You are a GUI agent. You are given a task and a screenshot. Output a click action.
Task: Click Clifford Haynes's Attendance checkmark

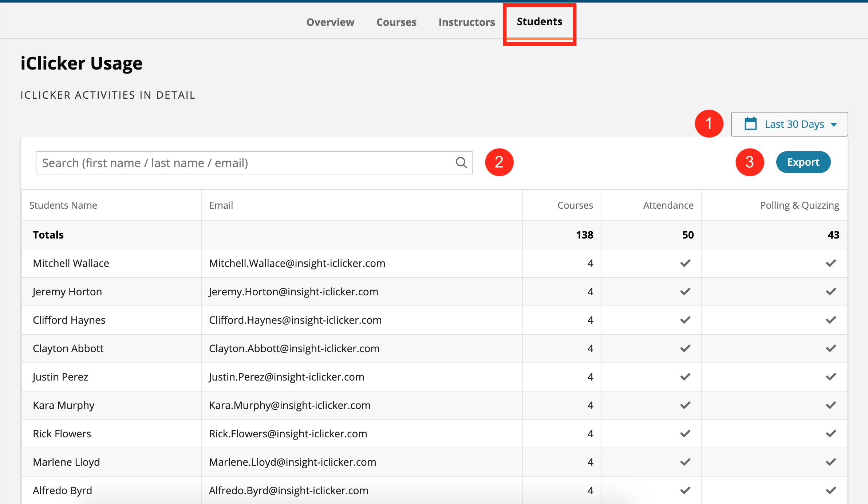pyautogui.click(x=684, y=320)
